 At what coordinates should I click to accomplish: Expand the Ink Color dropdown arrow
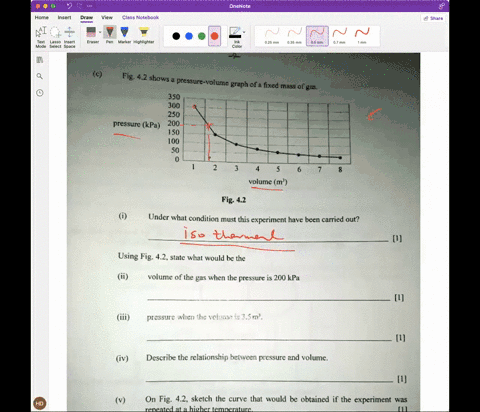[244, 32]
